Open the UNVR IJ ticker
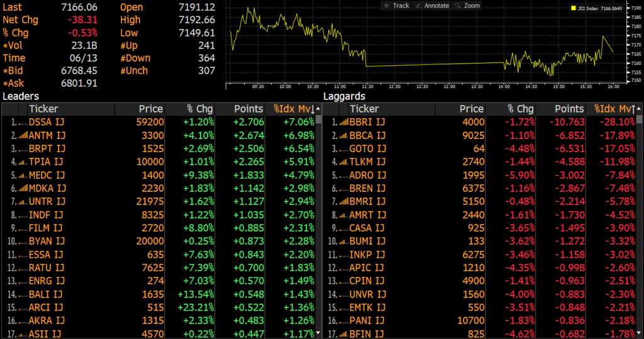This screenshot has height=339, width=644. coord(367,294)
